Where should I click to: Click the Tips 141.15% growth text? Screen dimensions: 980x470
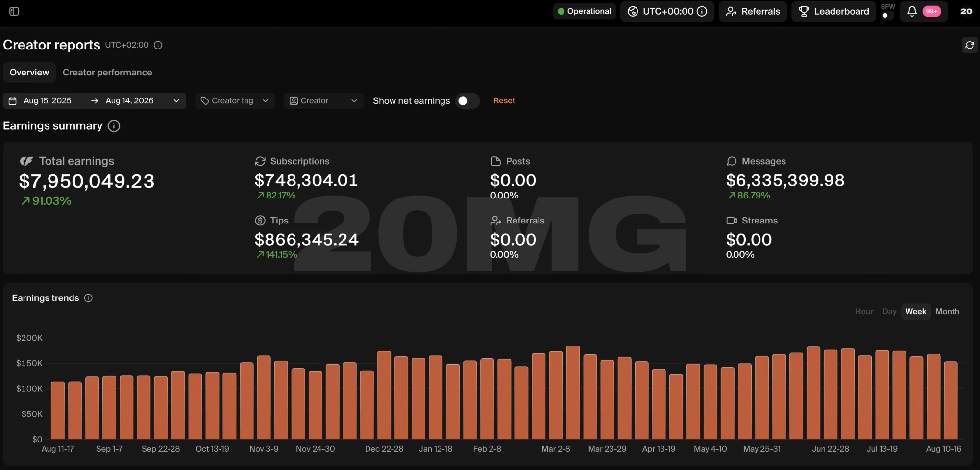click(x=282, y=255)
